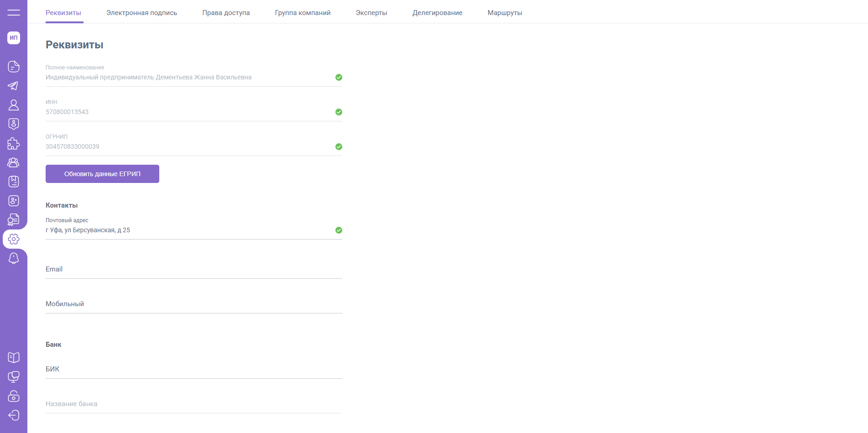Viewport: 868px width, 433px height.
Task: Click the paper plane icon in sidebar
Action: 14,86
